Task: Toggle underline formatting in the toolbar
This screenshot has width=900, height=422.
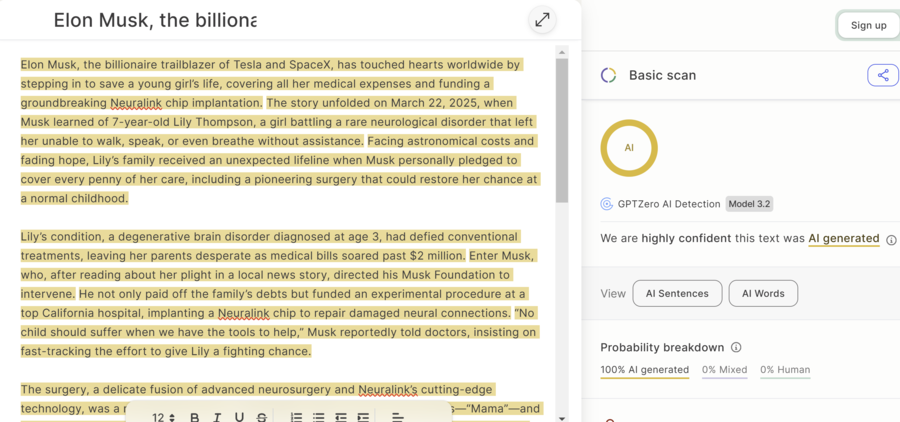Action: click(239, 417)
